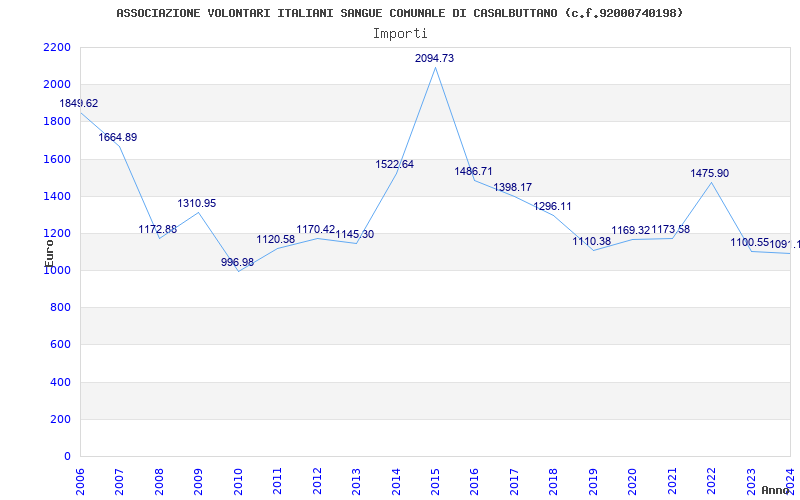Click the 1400 y-axis tick label
Image resolution: width=800 pixels, height=500 pixels.
click(57, 196)
